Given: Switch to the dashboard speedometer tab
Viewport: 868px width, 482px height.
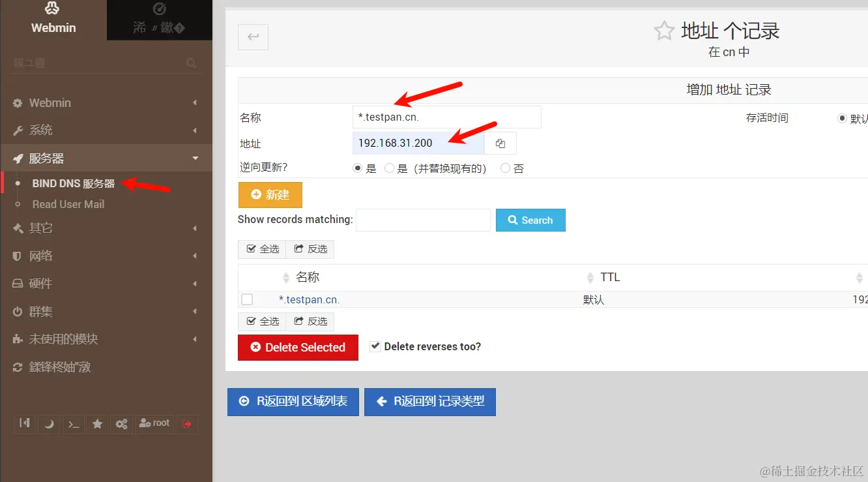Looking at the screenshot, I should [x=160, y=20].
